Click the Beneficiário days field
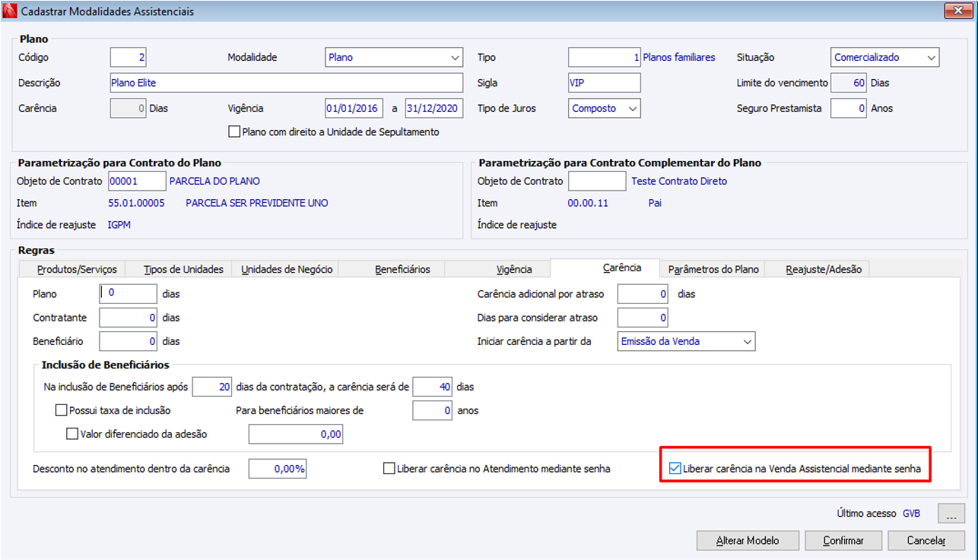 click(128, 341)
